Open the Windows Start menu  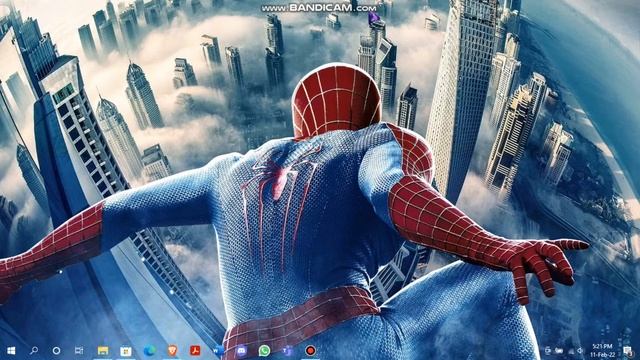[11, 351]
